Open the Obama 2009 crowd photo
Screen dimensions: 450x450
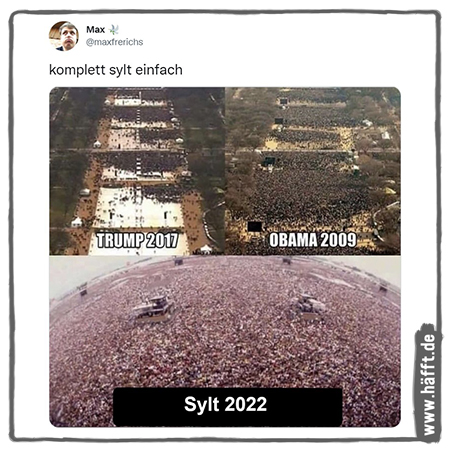(x=313, y=171)
